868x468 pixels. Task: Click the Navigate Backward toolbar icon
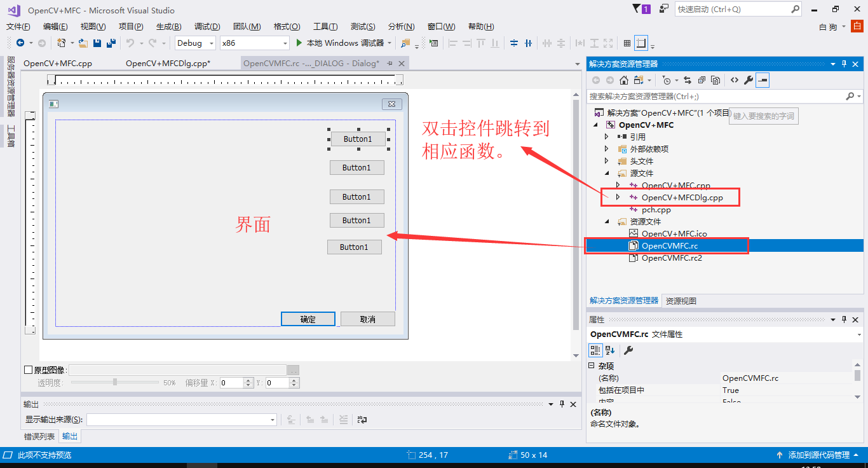pyautogui.click(x=20, y=43)
